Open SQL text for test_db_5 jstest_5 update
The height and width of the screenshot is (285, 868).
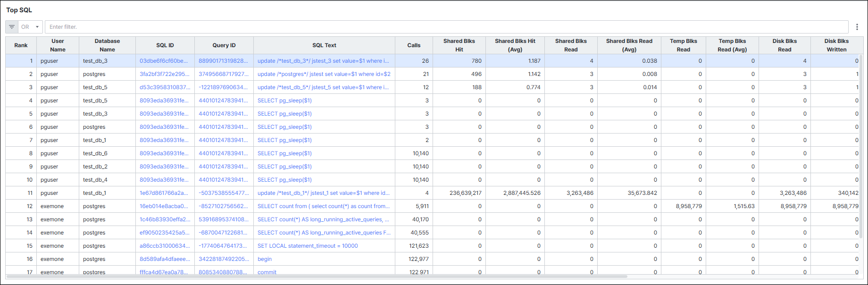coord(323,87)
